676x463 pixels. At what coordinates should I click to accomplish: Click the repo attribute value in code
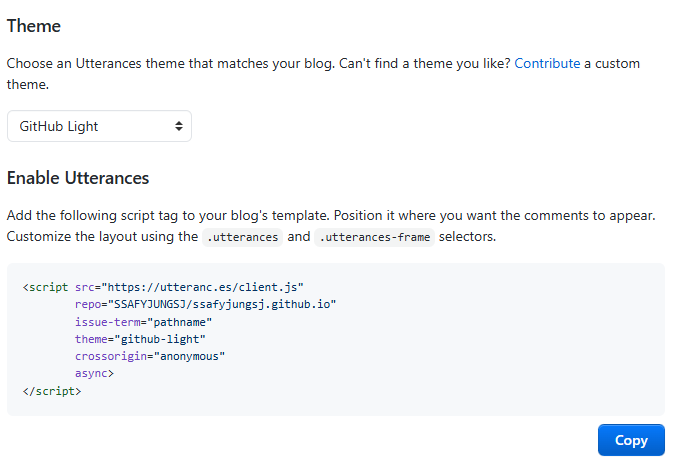point(222,304)
